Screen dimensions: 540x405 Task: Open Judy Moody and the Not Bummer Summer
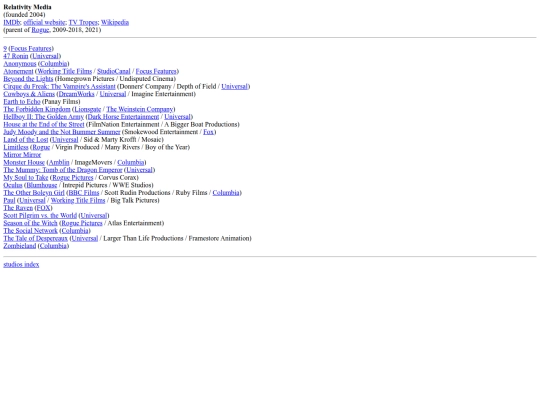[62, 132]
